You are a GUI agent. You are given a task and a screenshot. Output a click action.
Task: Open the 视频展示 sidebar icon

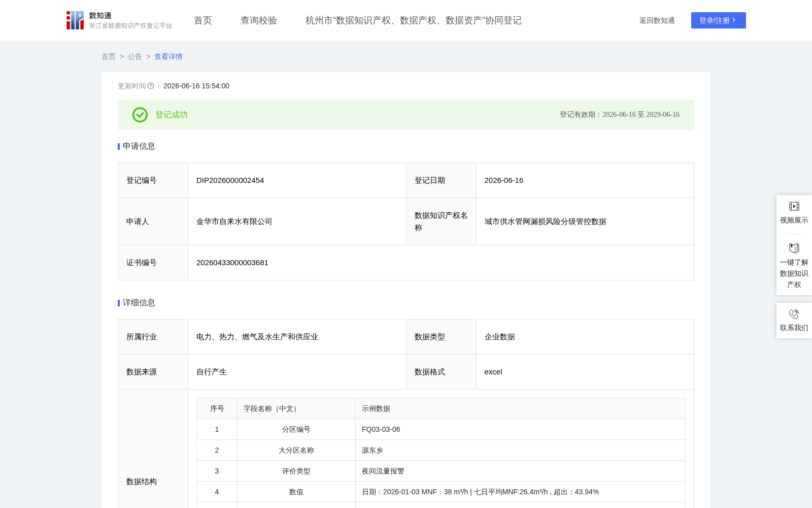click(x=794, y=206)
